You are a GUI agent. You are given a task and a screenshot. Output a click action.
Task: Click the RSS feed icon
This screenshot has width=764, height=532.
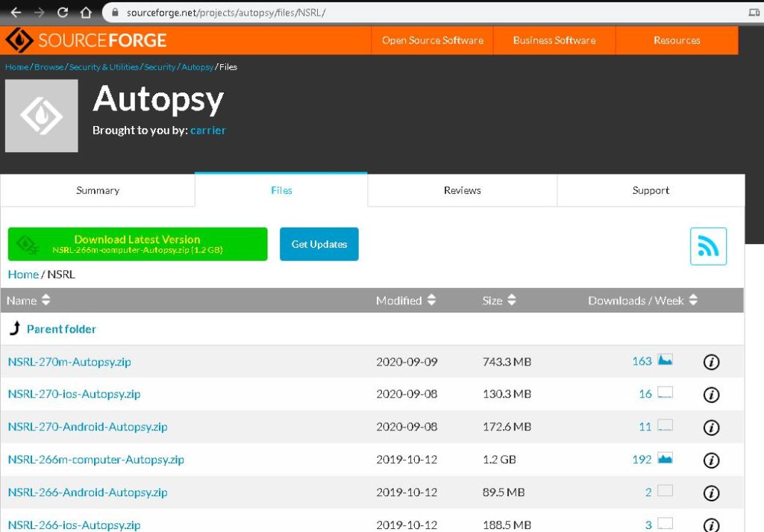coord(708,246)
